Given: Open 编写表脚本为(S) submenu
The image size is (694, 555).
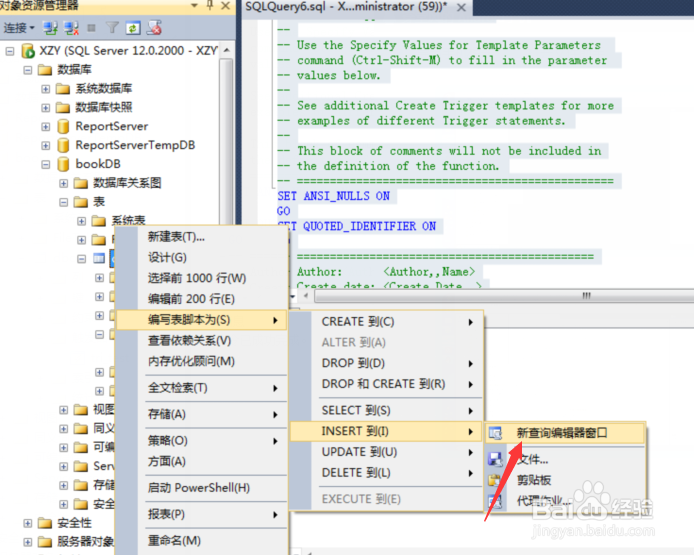Looking at the screenshot, I should click(201, 320).
